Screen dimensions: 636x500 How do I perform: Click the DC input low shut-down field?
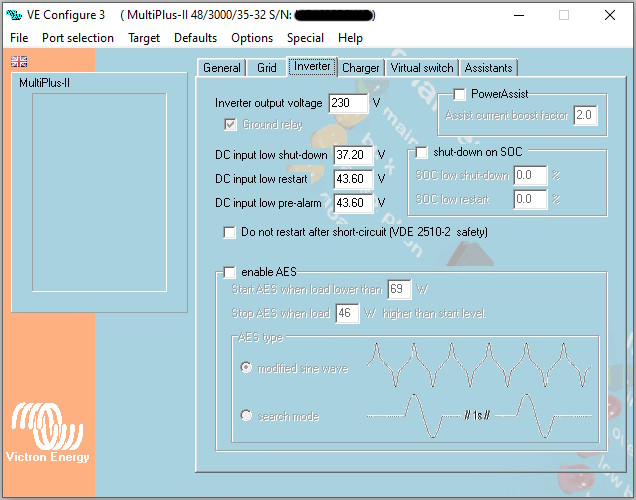coord(352,155)
